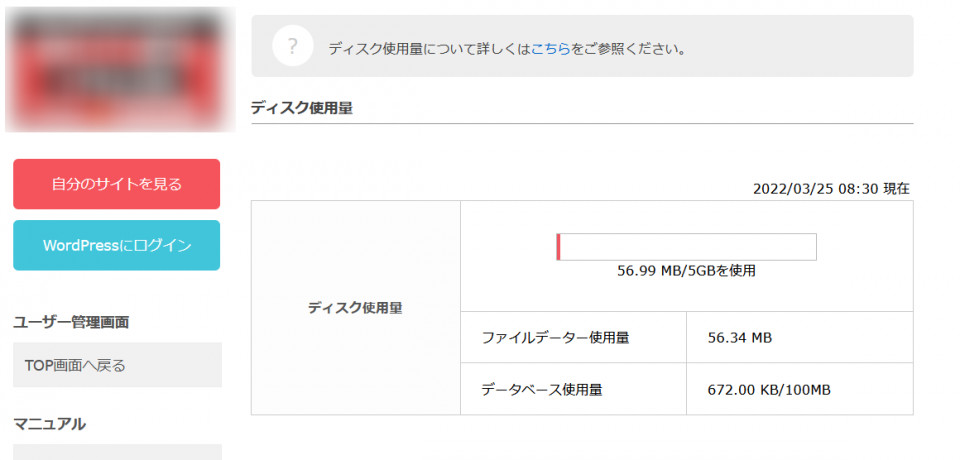Viewport: 960px width, 460px height.
Task: Click the 2022/03/25 08:30 現在 timestamp
Action: 831,189
